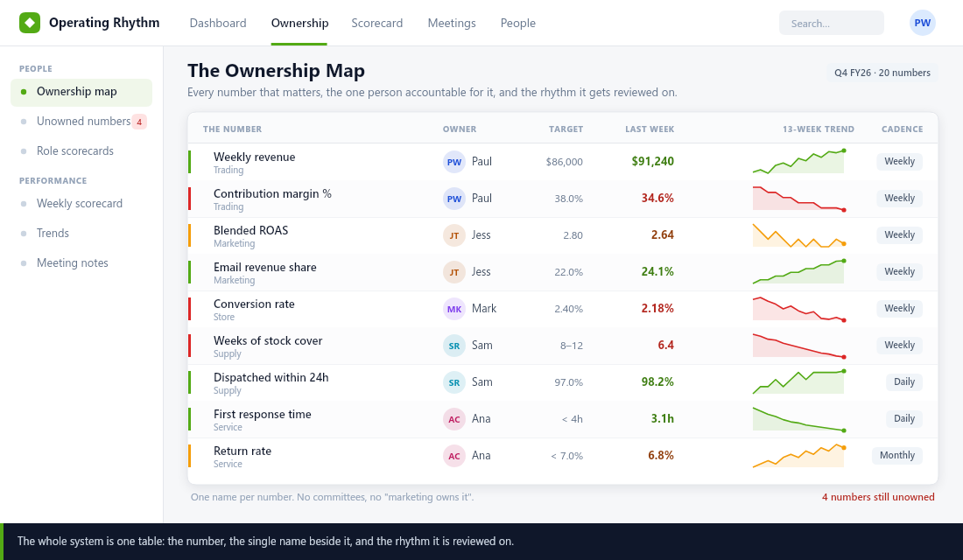The image size is (963, 560).
Task: Click the TARGET column header
Action: click(x=566, y=129)
